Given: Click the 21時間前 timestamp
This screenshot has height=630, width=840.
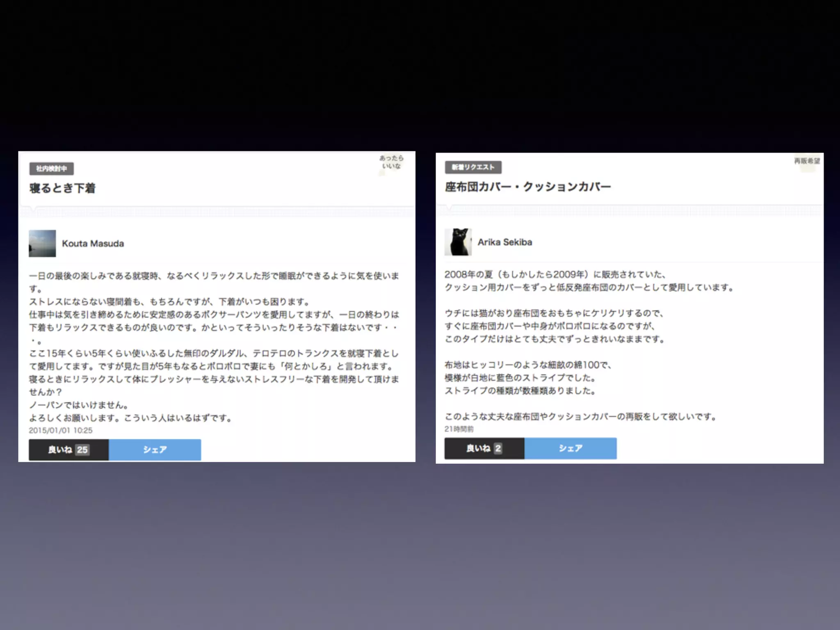Looking at the screenshot, I should point(459,429).
